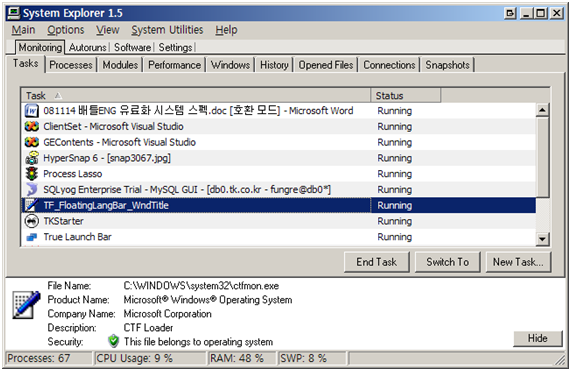Click the Microsoft Corporation company name value
This screenshot has width=571, height=371.
point(168,314)
